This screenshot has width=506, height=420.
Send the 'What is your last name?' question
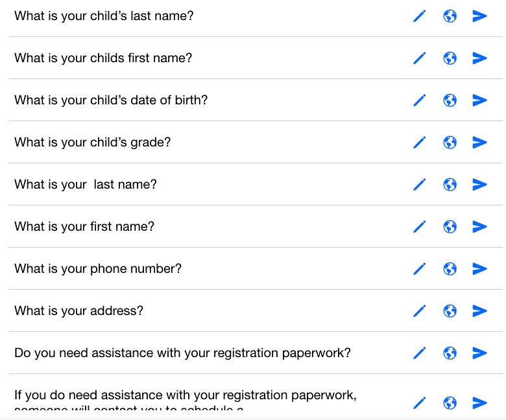(479, 185)
